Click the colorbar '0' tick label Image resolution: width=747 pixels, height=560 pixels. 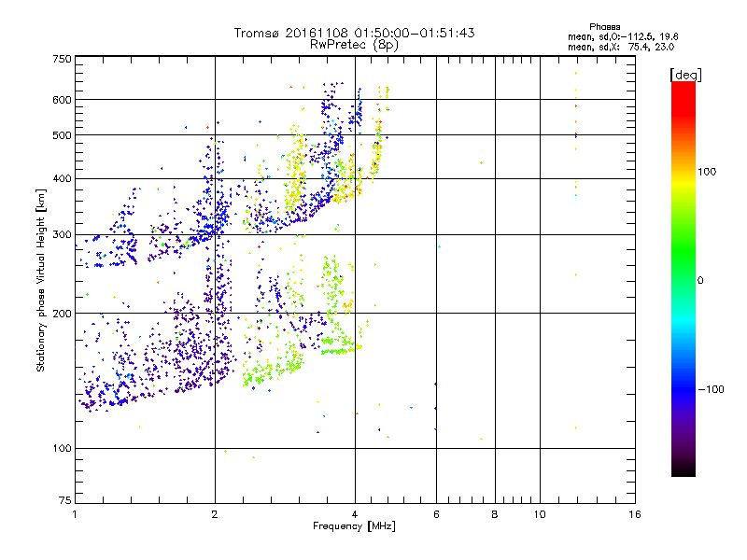pos(700,281)
